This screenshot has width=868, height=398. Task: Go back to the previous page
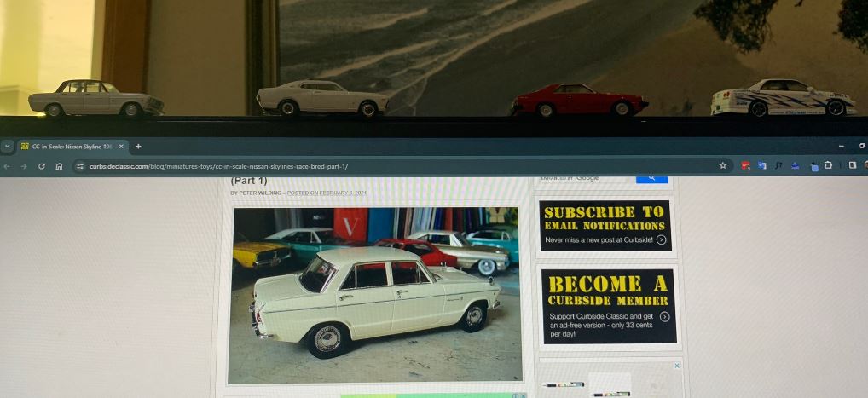[7, 166]
